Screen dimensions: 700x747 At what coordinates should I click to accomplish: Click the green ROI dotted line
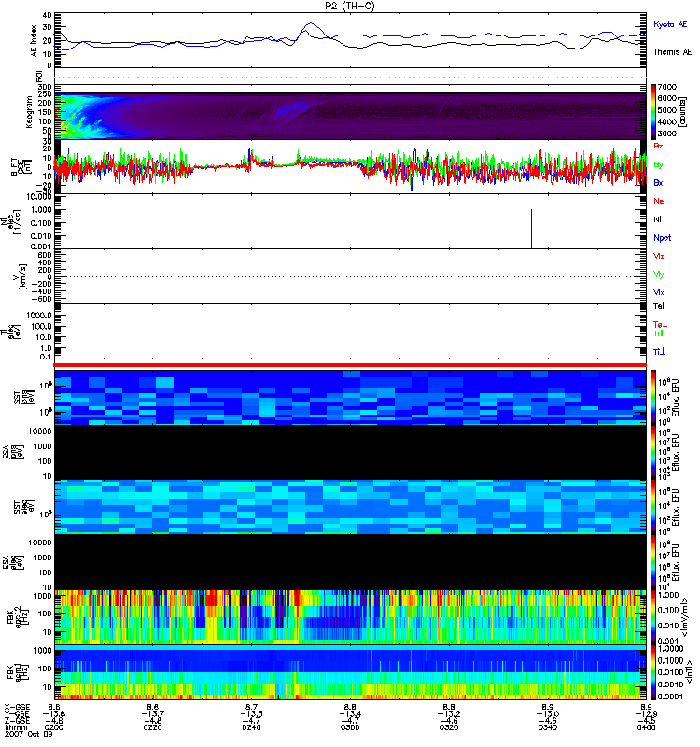350,78
